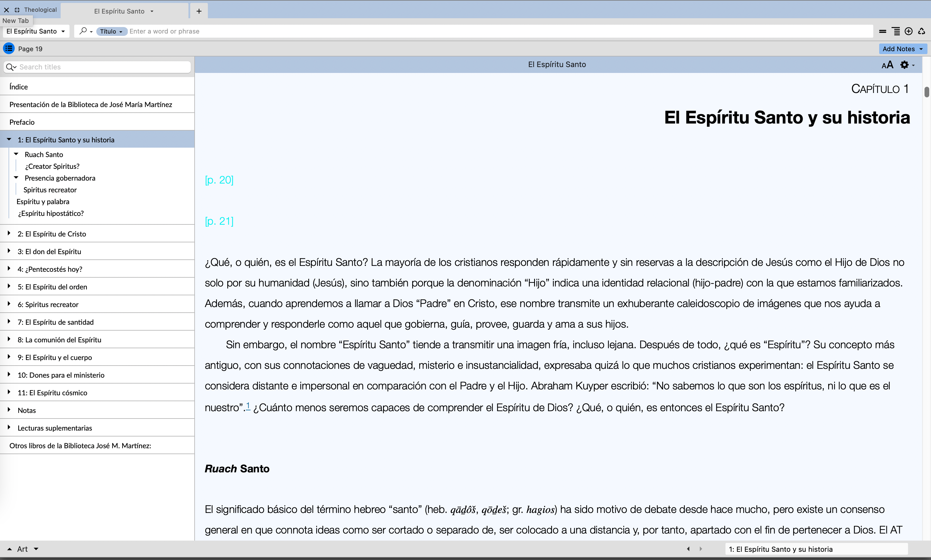
Task: Click the workspace layout icon beside Theological
Action: click(17, 10)
